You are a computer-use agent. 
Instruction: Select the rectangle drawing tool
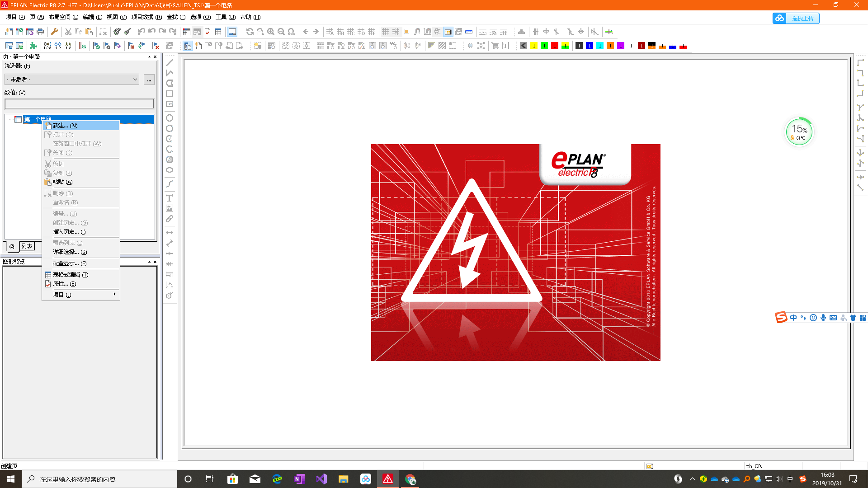click(x=170, y=94)
